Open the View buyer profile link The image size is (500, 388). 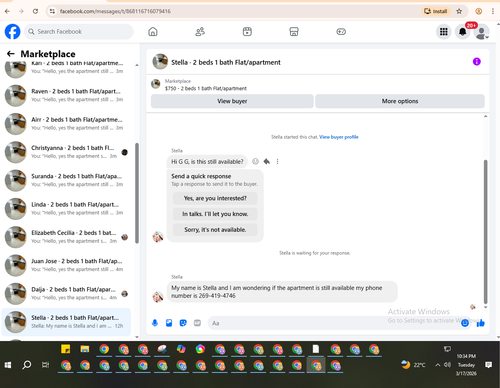[x=339, y=137]
